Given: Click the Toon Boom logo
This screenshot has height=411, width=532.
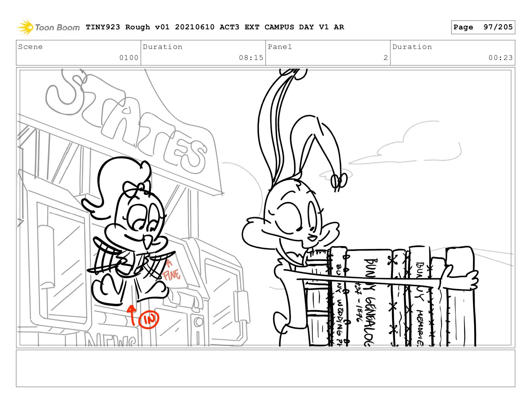Looking at the screenshot, I should pos(48,27).
